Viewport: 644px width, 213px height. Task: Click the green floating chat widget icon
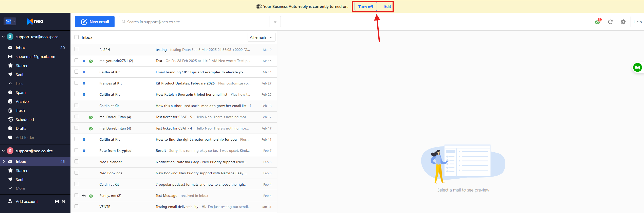637,68
